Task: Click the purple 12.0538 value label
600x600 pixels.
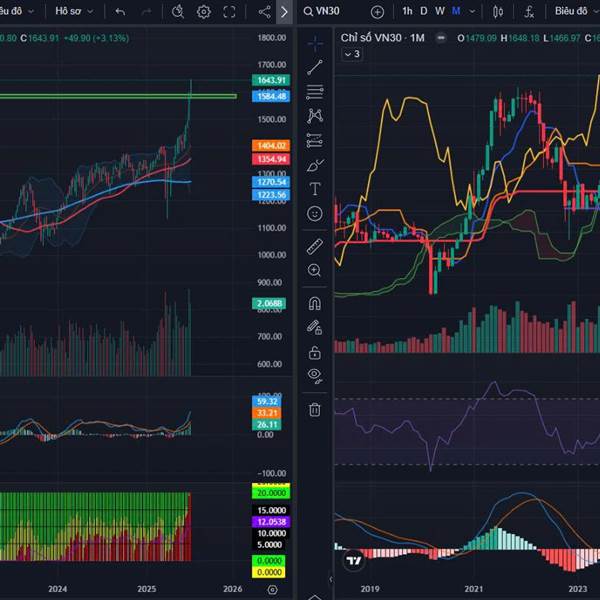Action: pos(271,522)
